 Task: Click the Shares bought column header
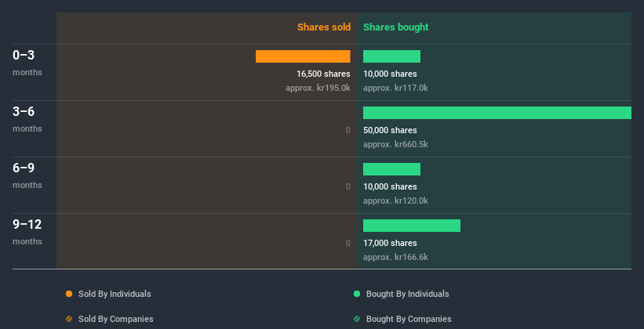click(x=396, y=27)
